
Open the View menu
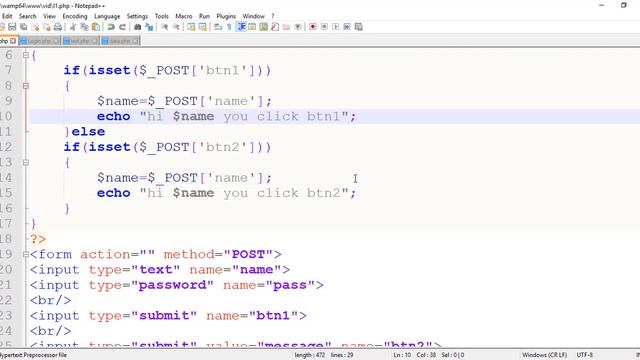click(x=49, y=16)
